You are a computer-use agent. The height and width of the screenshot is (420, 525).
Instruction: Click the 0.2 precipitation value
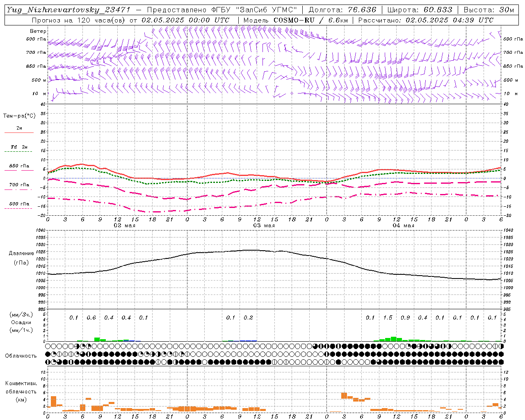(248, 318)
